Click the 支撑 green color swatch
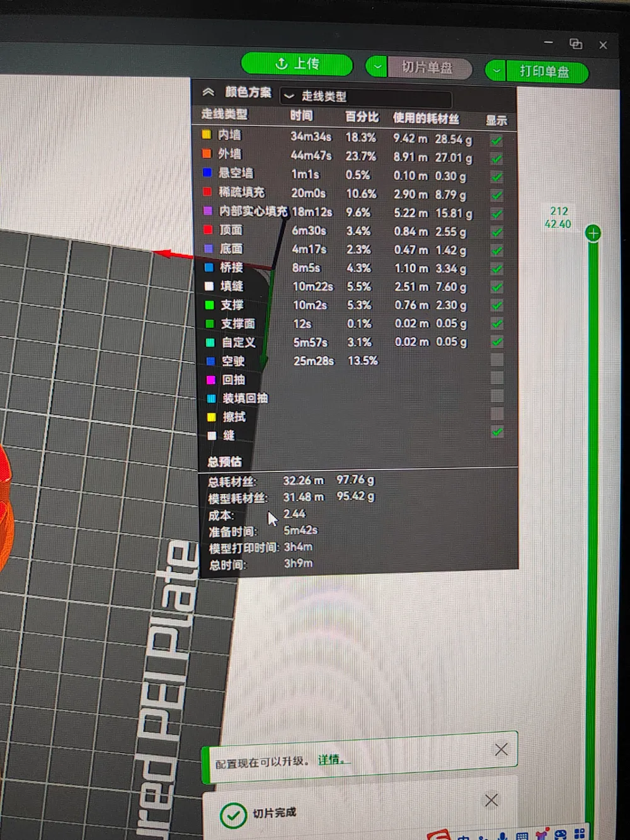Image resolution: width=630 pixels, height=840 pixels. 209,305
